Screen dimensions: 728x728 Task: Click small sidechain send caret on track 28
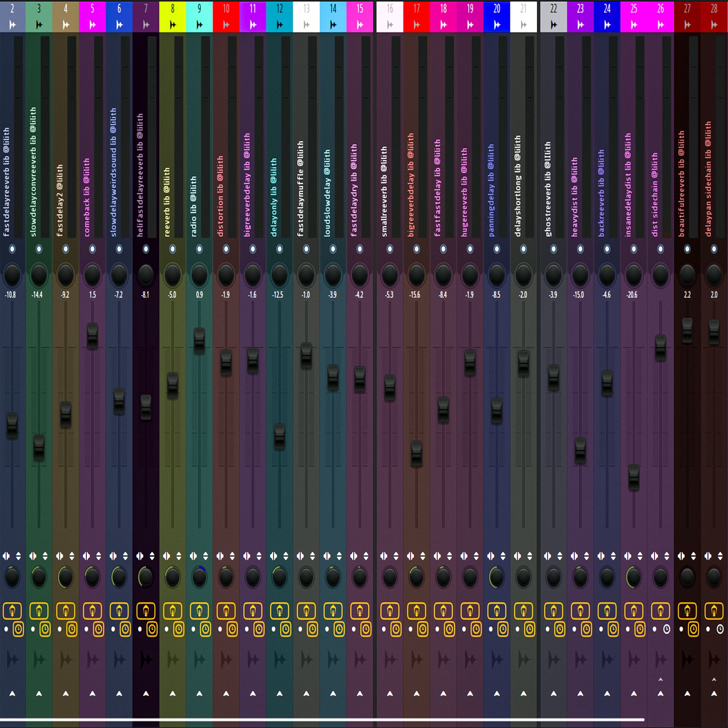(x=714, y=679)
